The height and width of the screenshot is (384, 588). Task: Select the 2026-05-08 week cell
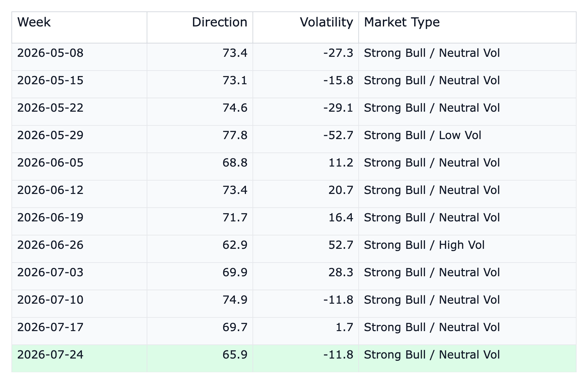pos(79,57)
